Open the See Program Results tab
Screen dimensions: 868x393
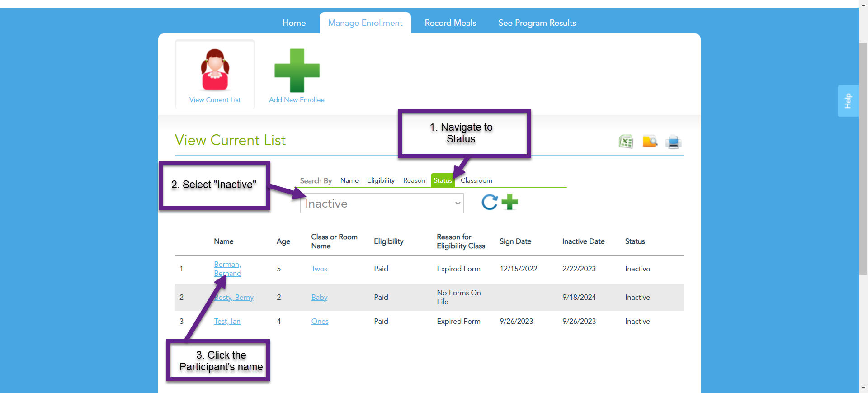click(x=537, y=23)
